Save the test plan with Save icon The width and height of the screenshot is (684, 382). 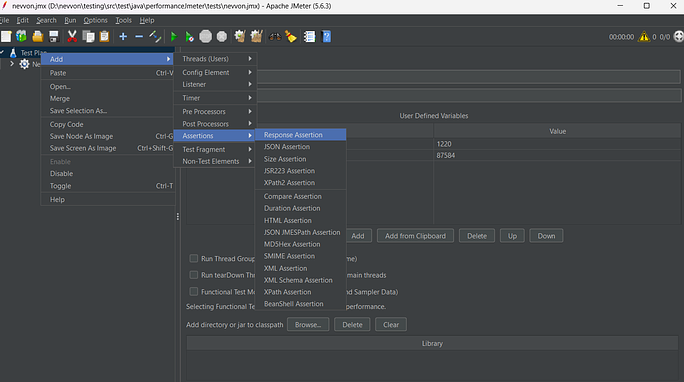tap(54, 37)
